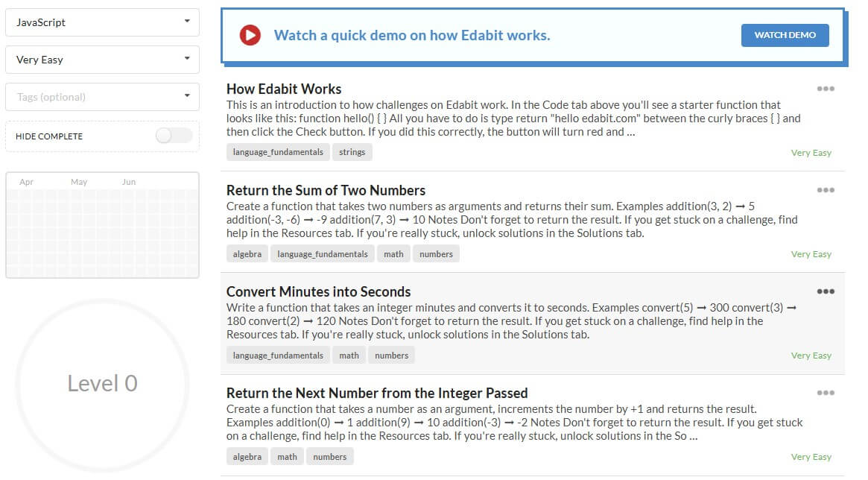
Task: Toggle the Hide Complete switch
Action: click(174, 136)
